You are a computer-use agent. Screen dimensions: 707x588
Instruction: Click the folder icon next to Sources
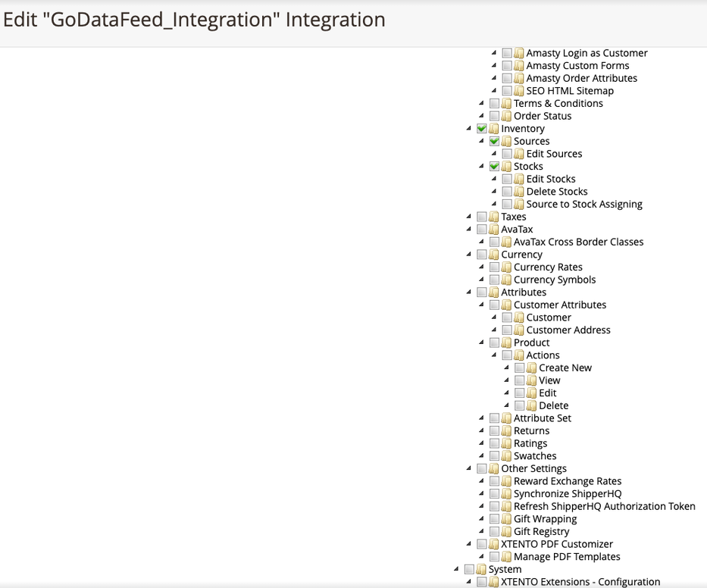click(x=506, y=141)
